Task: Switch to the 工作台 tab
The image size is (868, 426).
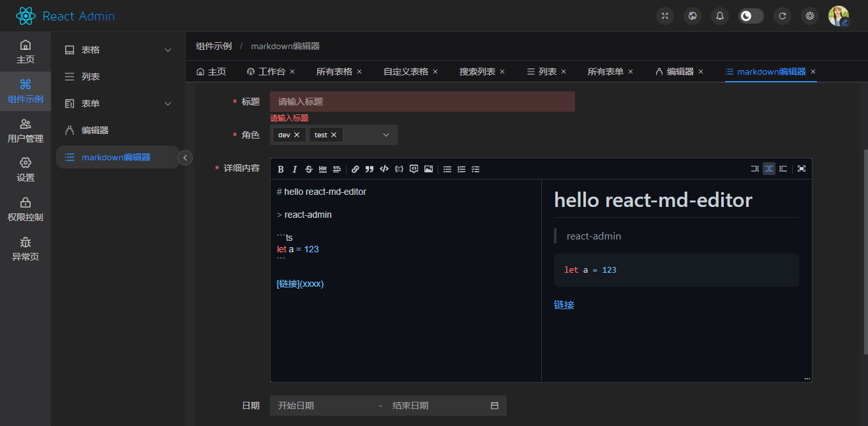Action: point(271,72)
